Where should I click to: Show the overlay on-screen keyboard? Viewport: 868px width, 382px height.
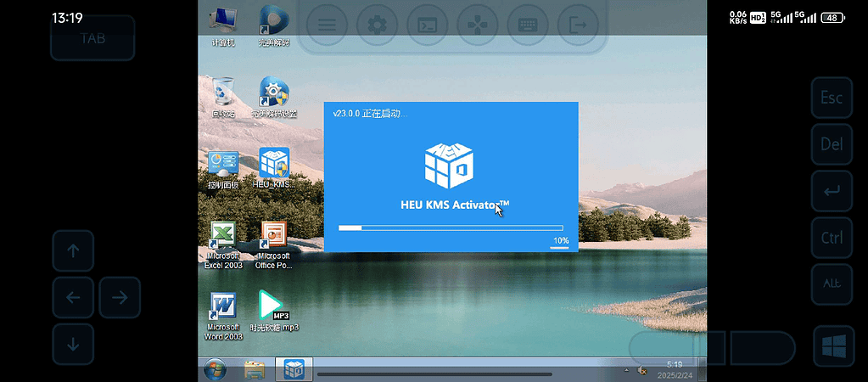click(528, 25)
